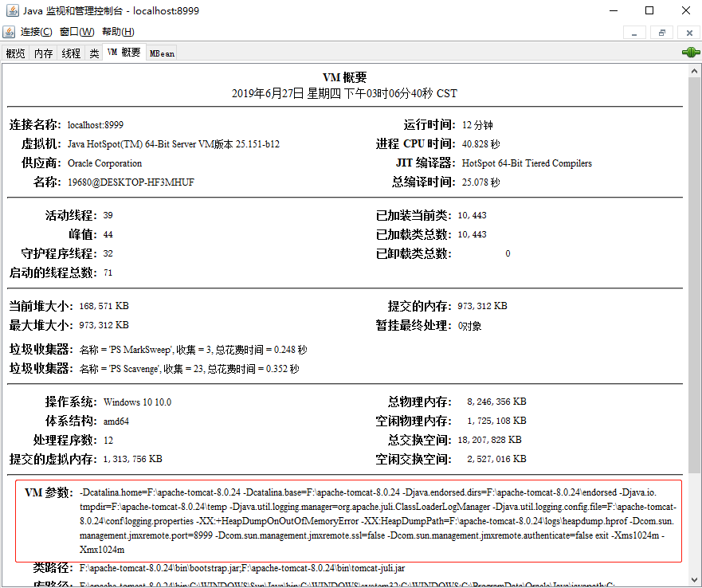This screenshot has width=702, height=588.
Task: Open the 线程 tab
Action: coord(70,52)
